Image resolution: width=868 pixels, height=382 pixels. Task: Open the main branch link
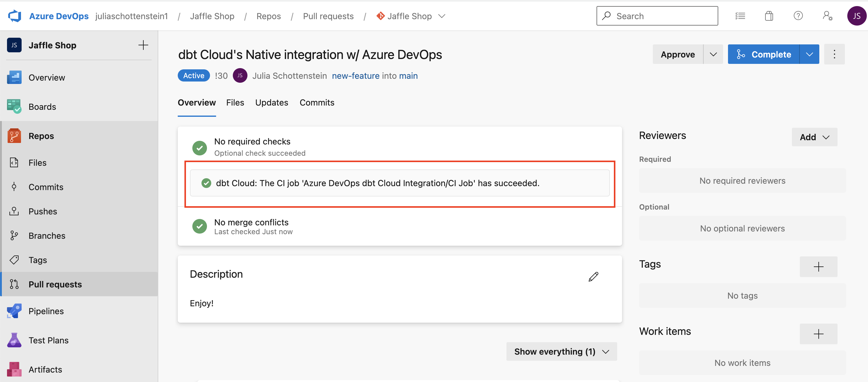tap(408, 76)
